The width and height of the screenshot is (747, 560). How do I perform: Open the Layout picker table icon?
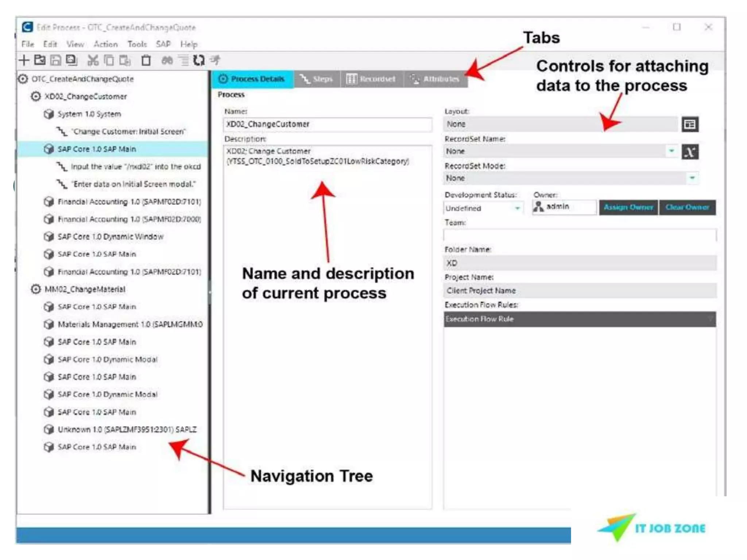[x=690, y=124]
